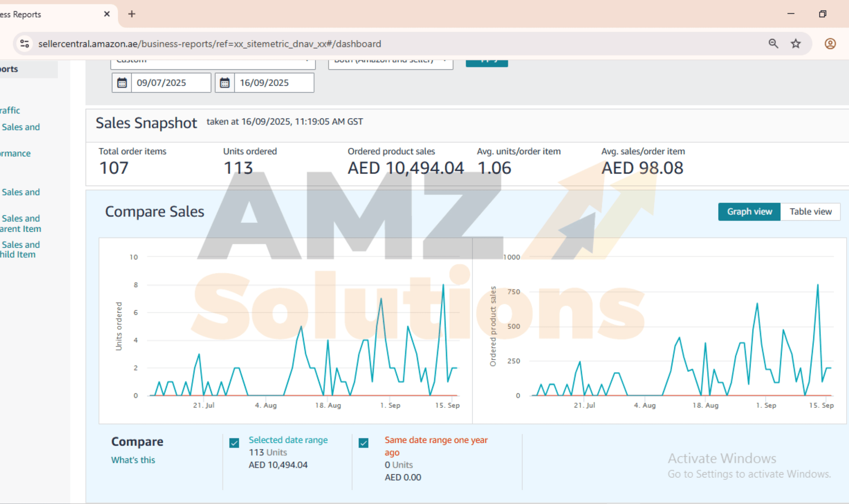The height and width of the screenshot is (504, 849).
Task: Click the end date field 16/09/2025
Action: tap(273, 83)
